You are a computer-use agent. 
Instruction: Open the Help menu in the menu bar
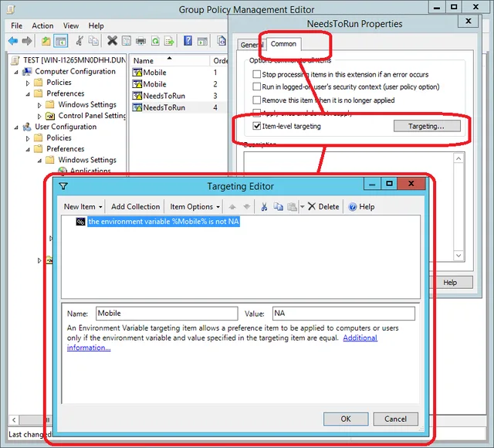click(96, 25)
